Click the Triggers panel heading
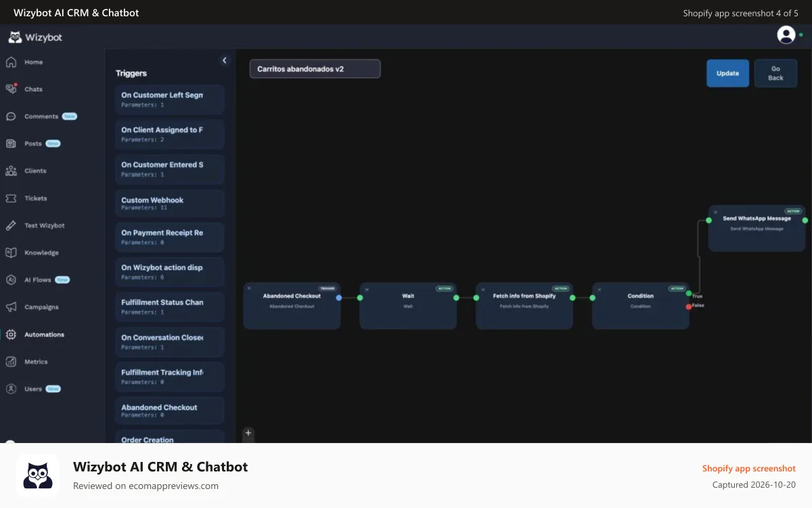 point(131,73)
